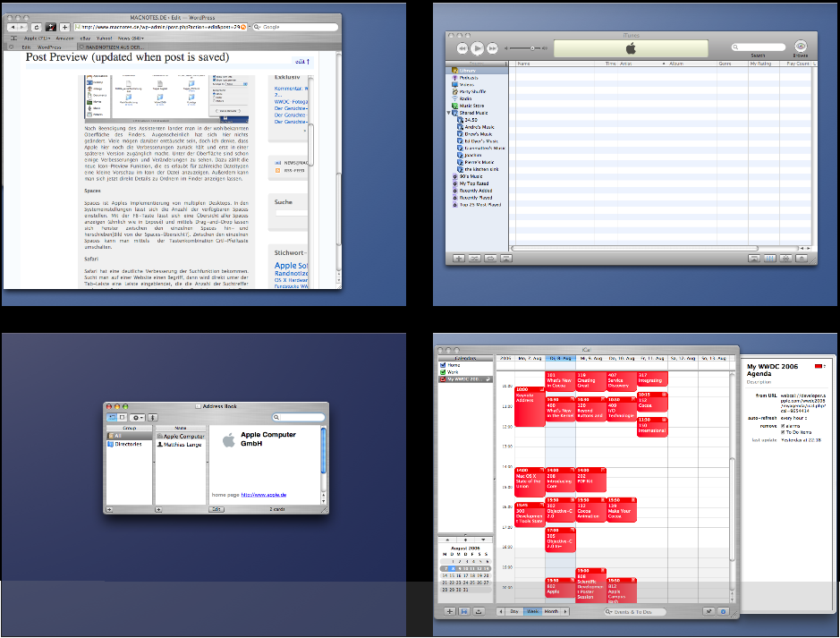Click the Safari bookmarks book icon

click(x=14, y=38)
